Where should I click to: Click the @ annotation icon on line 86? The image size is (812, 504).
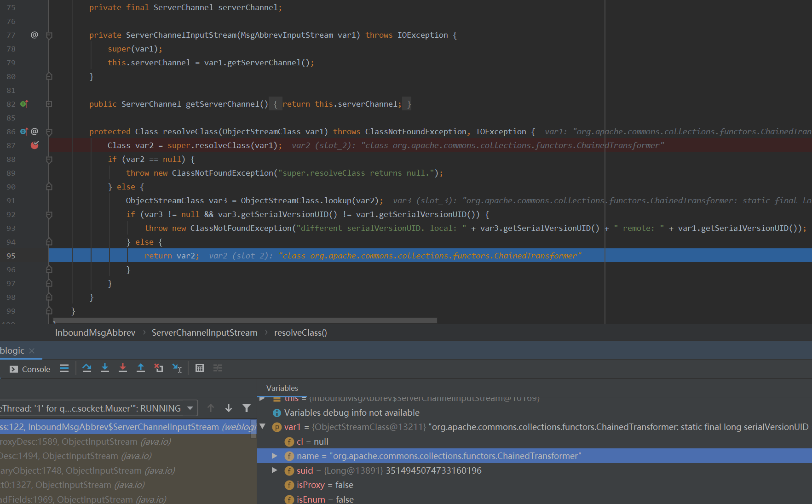tap(35, 132)
